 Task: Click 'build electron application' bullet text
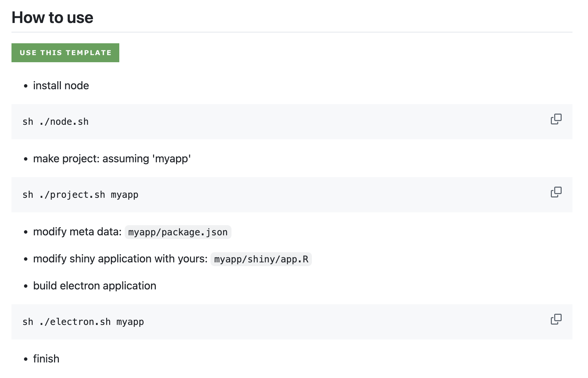(x=95, y=286)
